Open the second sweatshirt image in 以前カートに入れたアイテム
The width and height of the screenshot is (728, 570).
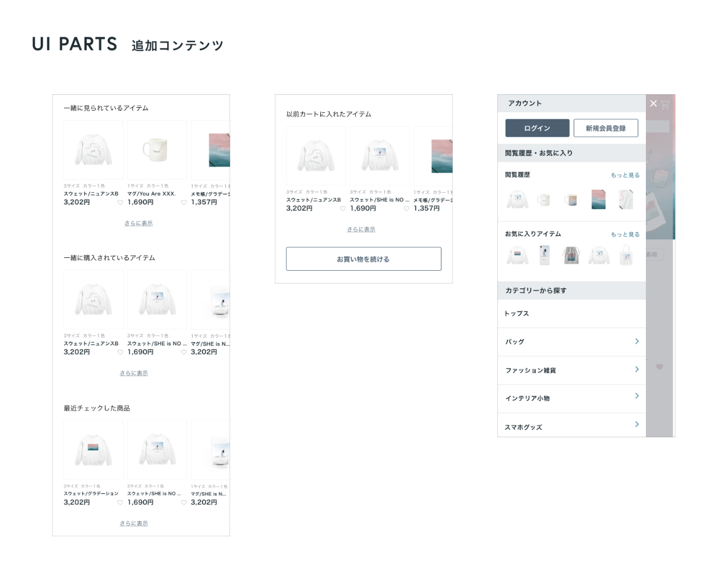coord(379,156)
